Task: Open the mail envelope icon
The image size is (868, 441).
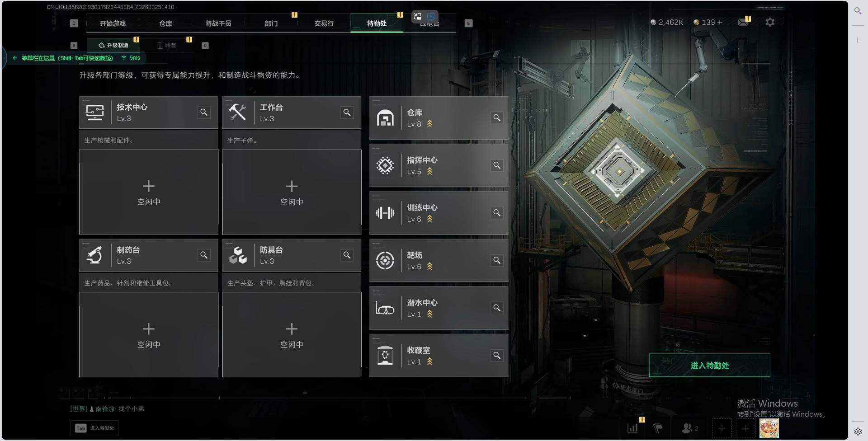Action: coord(743,22)
